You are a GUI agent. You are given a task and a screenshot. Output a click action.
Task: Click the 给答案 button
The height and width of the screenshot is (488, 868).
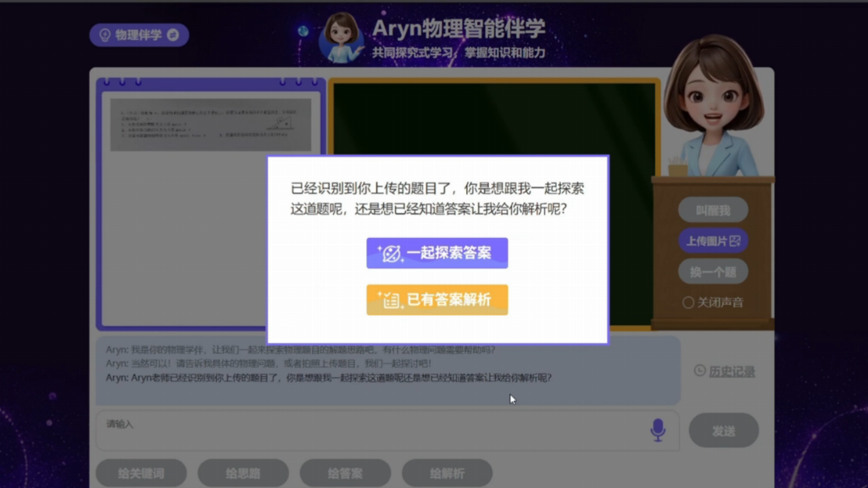[345, 474]
